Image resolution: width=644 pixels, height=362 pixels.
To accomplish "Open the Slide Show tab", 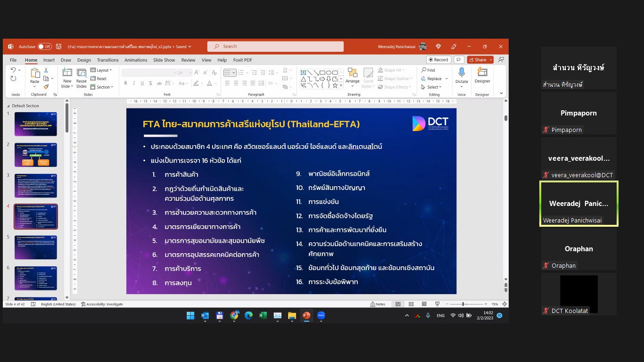I will point(164,60).
